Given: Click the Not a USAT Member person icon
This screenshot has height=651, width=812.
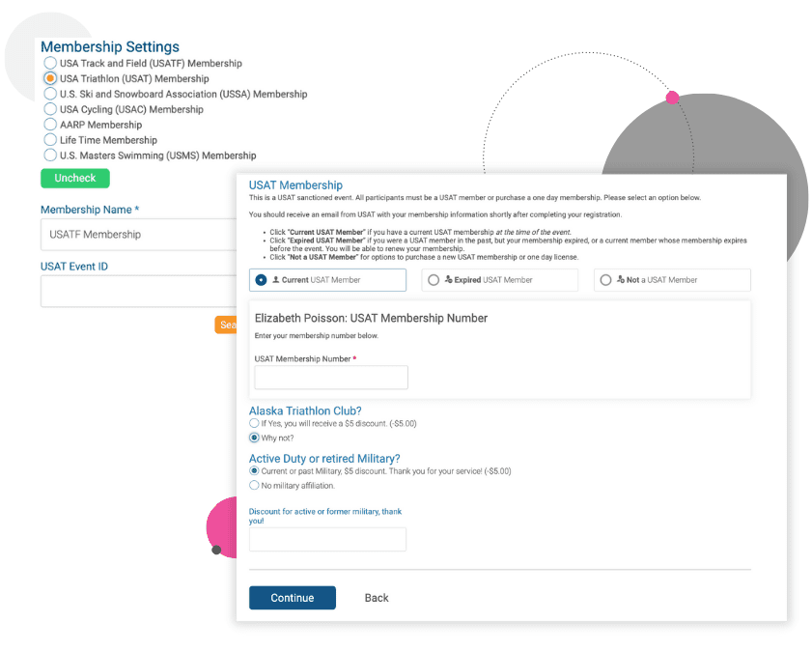Looking at the screenshot, I should point(621,280).
